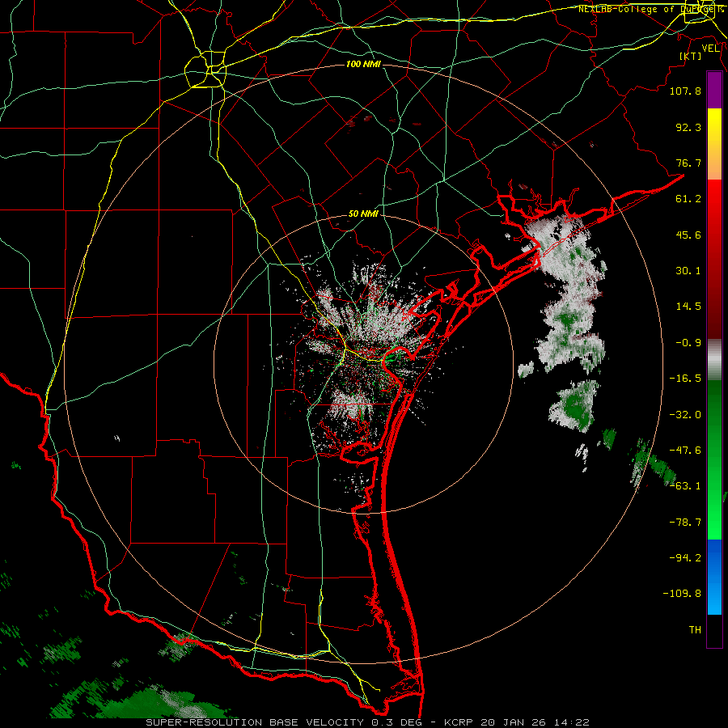Click the -78.7 velocity scale value
This screenshot has height=728, width=728.
click(685, 523)
